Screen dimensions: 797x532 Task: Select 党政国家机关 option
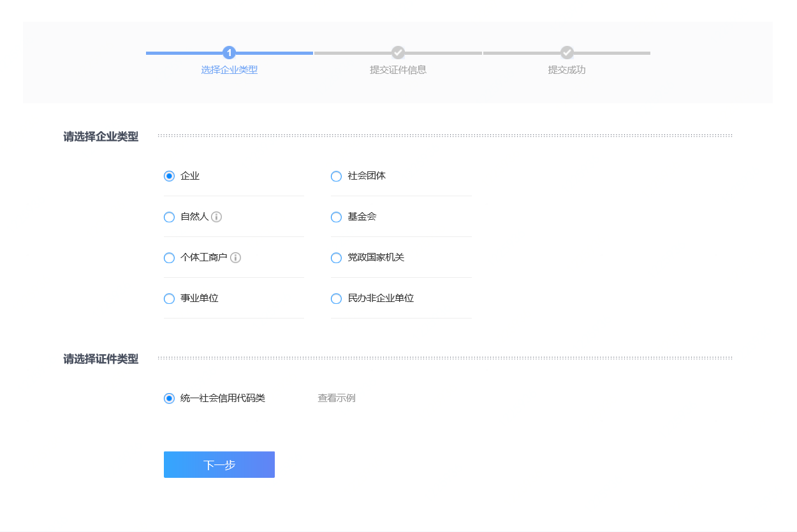336,257
